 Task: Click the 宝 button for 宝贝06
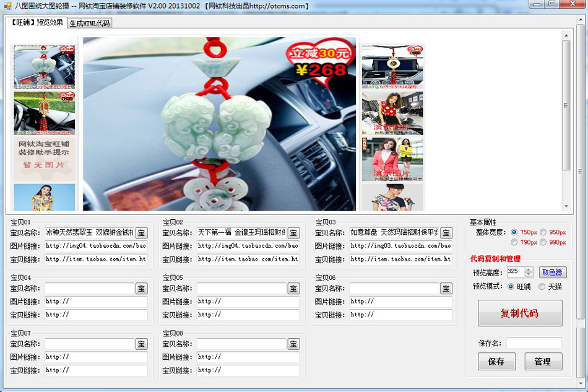click(x=446, y=289)
